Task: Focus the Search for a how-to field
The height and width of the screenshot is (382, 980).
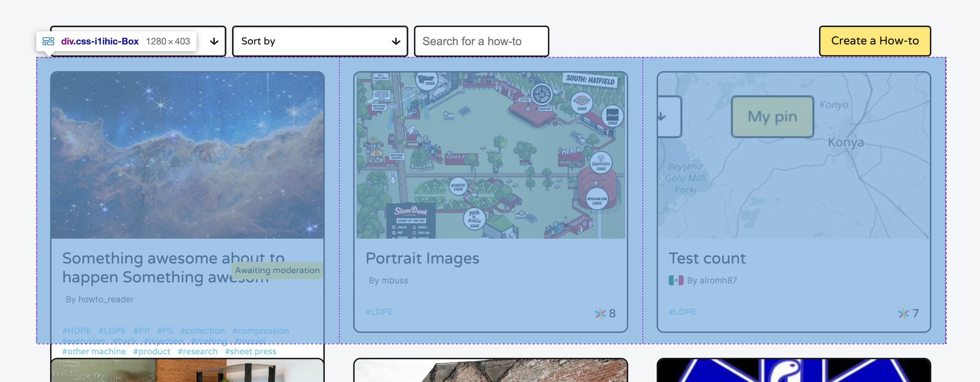Action: pos(481,41)
